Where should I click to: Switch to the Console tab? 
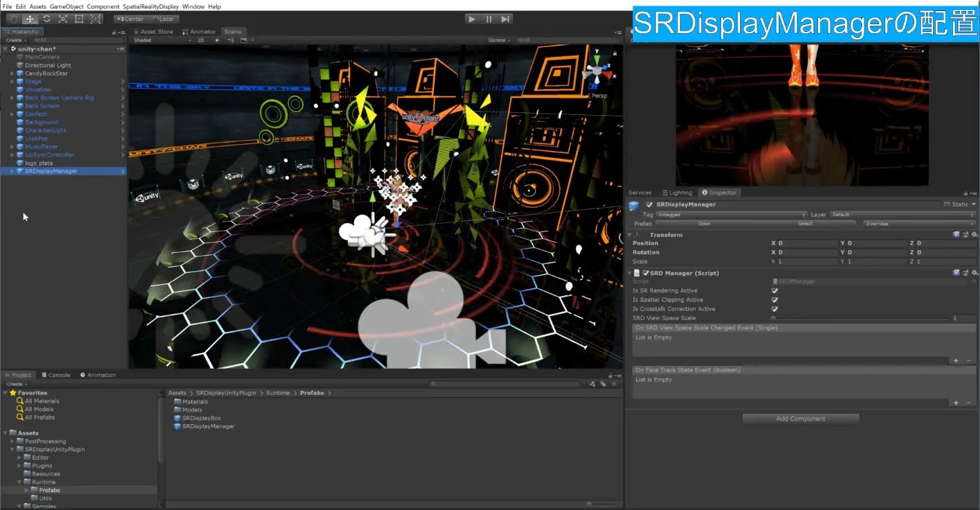tap(55, 375)
